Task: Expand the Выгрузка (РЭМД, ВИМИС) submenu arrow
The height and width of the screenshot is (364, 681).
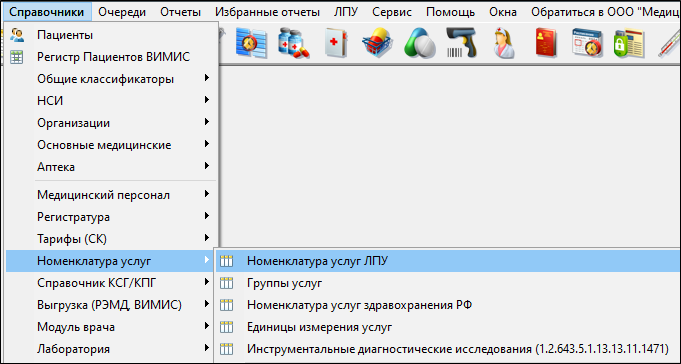Action: click(x=207, y=304)
